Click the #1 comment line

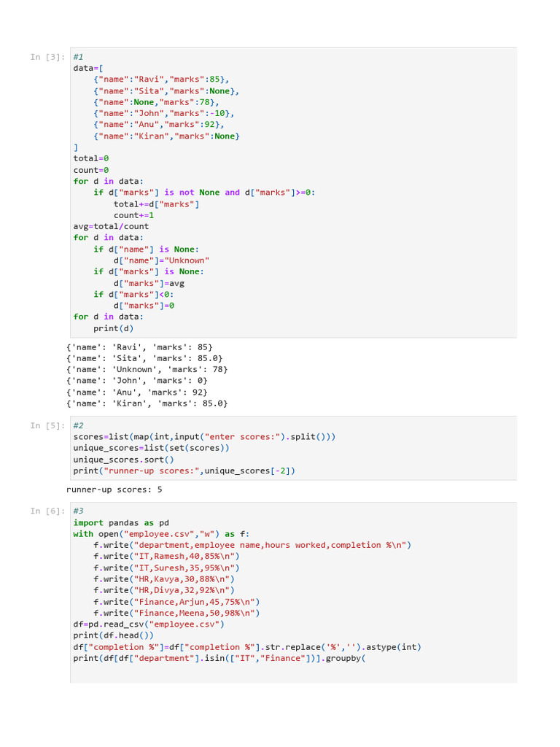[x=78, y=57]
